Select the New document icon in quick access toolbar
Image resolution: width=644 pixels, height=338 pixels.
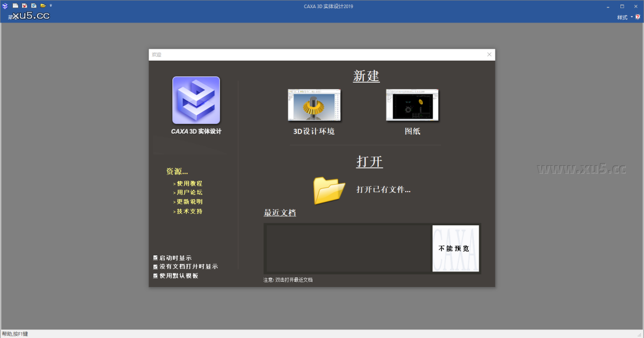[15, 6]
